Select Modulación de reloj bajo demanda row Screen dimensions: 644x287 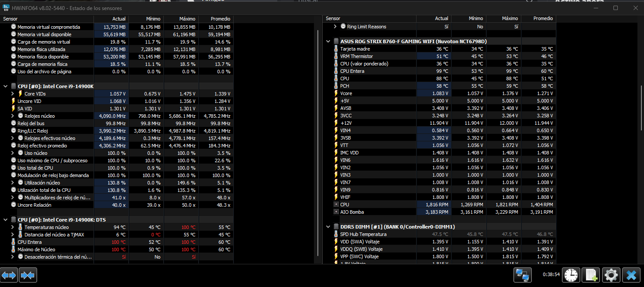tap(117, 175)
